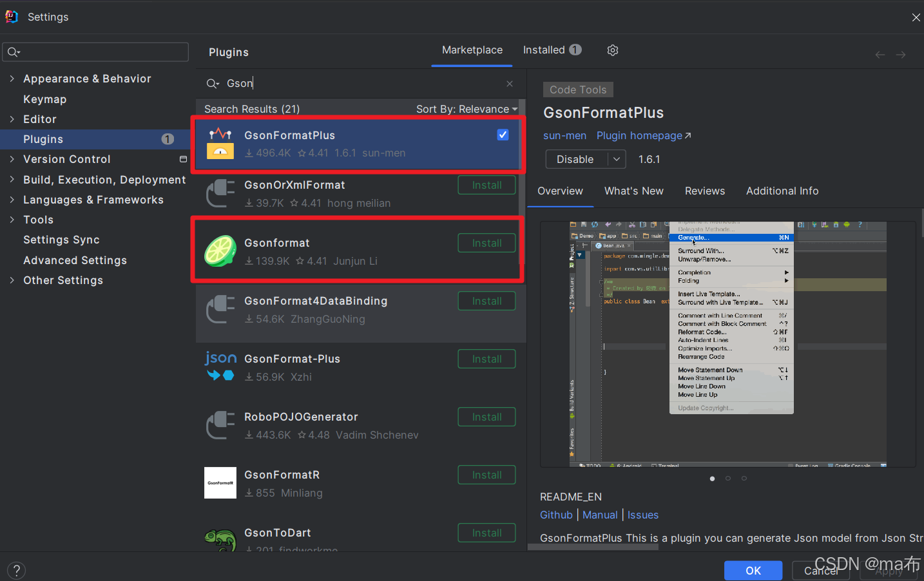Open the Additional Info tab
This screenshot has height=581, width=924.
pyautogui.click(x=782, y=191)
